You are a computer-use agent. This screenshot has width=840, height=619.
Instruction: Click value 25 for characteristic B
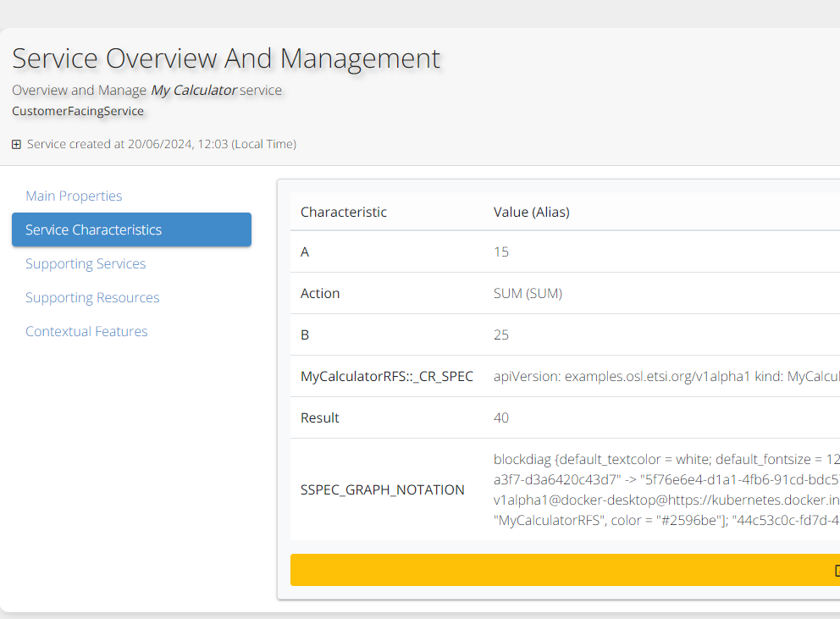tap(501, 334)
